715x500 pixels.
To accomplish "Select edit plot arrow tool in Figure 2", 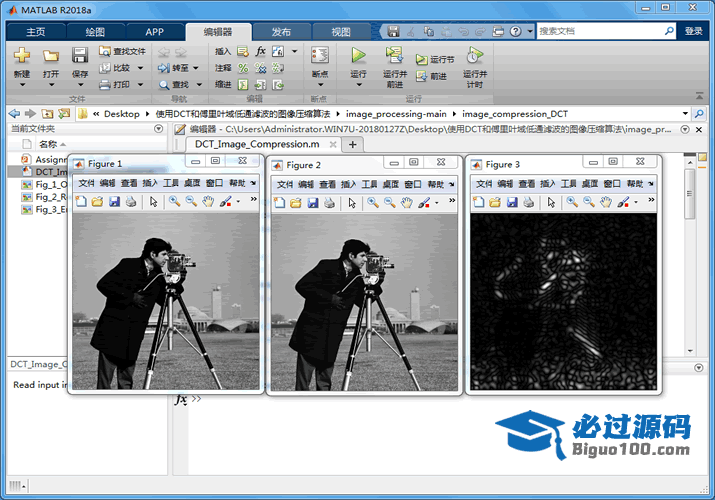I will [352, 201].
